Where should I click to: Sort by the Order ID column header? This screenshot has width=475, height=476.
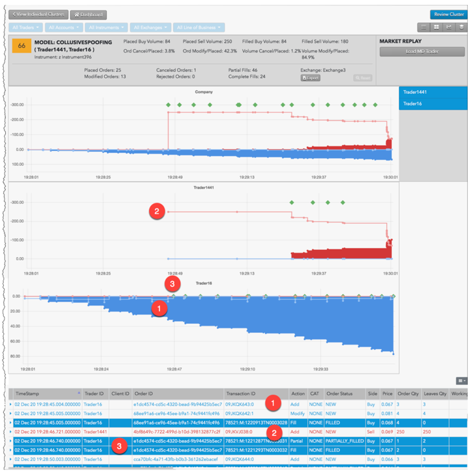pyautogui.click(x=178, y=394)
